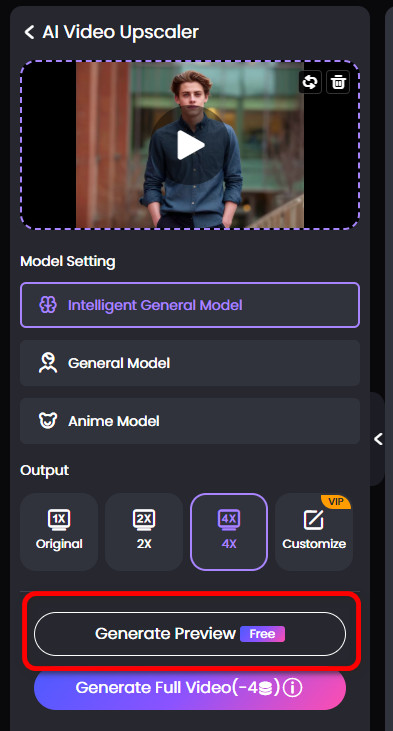Click the 4X monitor icon
393x731 pixels.
229,520
